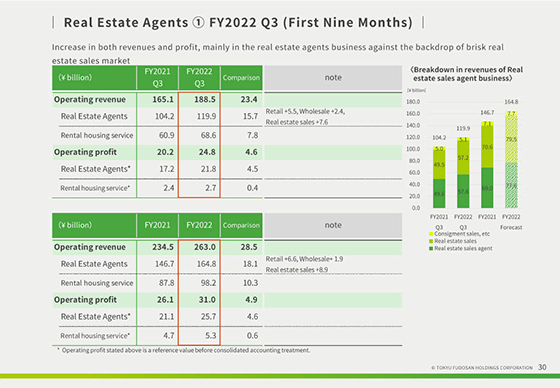Click the 70.6 segment label in the chart
Screen dimensions: 560x388
[x=487, y=147]
